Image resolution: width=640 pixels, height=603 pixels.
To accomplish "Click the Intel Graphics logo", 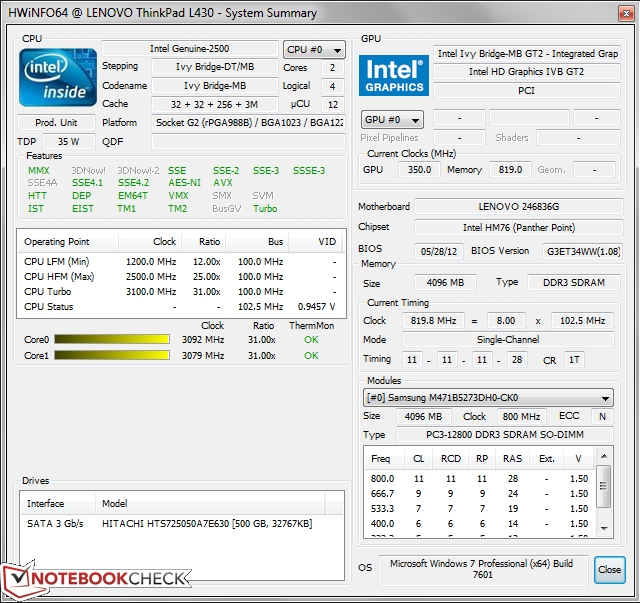I will 394,76.
